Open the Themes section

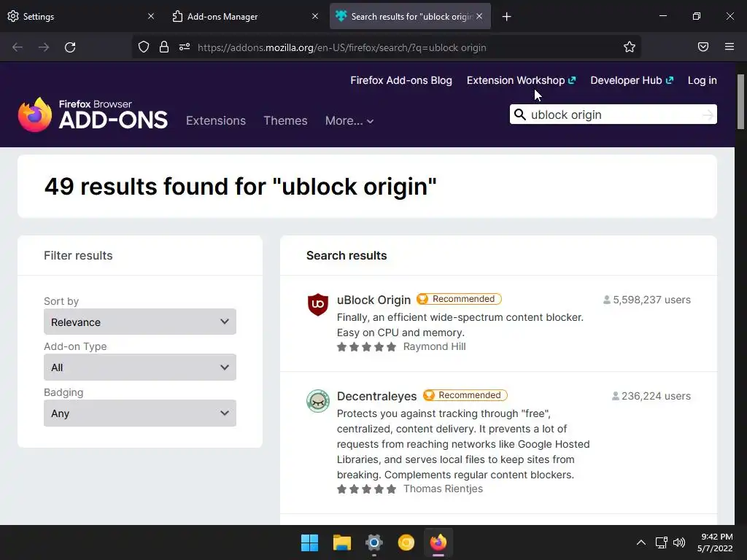click(x=285, y=120)
